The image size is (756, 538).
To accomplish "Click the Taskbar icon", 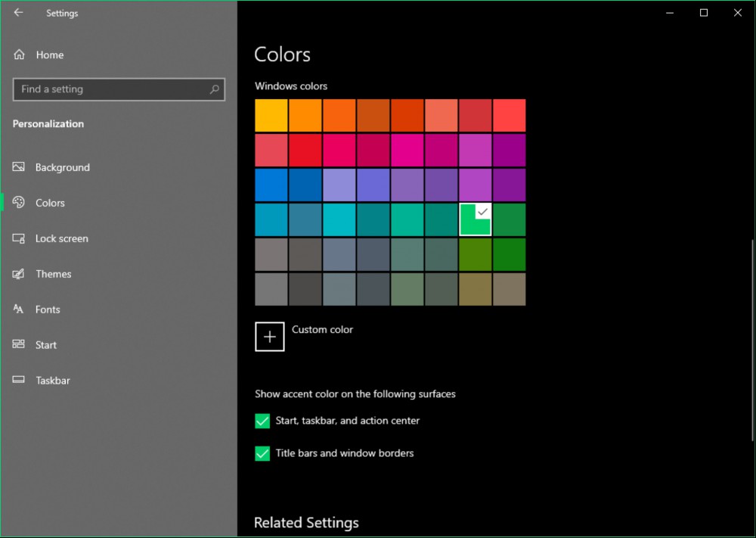I will tap(19, 380).
